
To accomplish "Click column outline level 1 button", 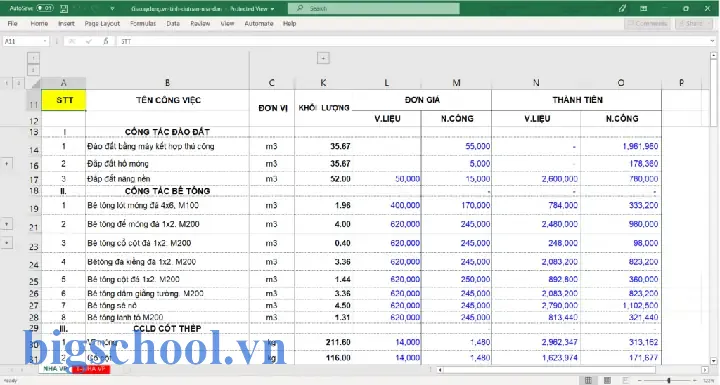I will (x=33, y=58).
